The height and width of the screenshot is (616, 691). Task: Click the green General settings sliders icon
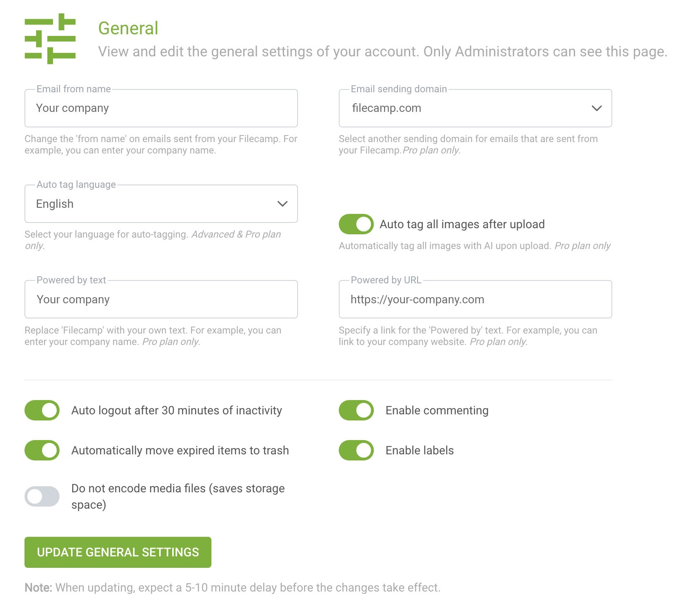tap(50, 39)
